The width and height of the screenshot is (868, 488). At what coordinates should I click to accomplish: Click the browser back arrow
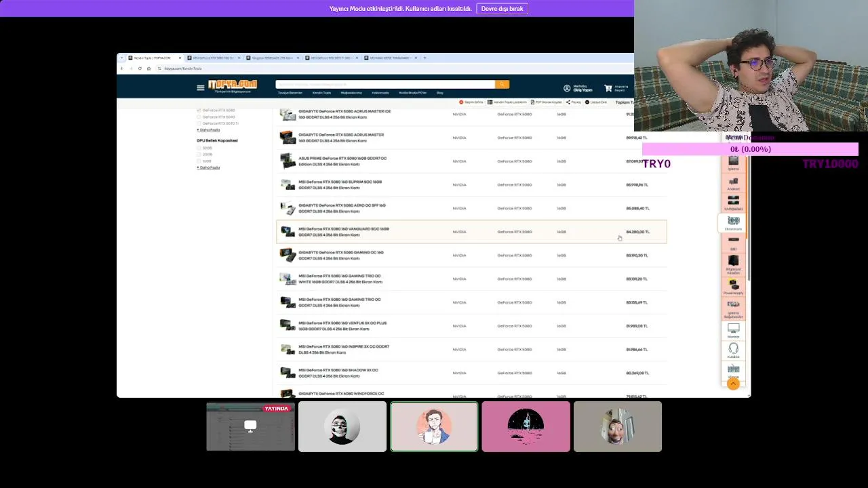pyautogui.click(x=122, y=68)
